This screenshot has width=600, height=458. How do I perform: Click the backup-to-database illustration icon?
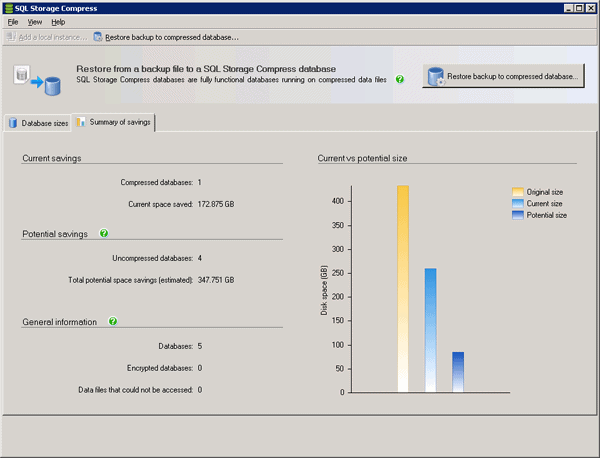tap(37, 80)
